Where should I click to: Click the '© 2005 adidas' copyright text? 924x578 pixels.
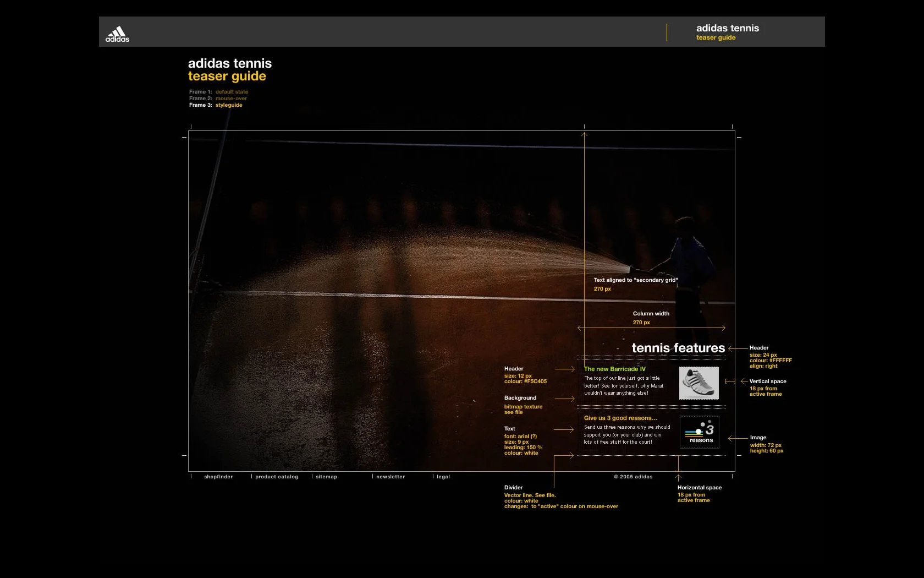pyautogui.click(x=633, y=477)
